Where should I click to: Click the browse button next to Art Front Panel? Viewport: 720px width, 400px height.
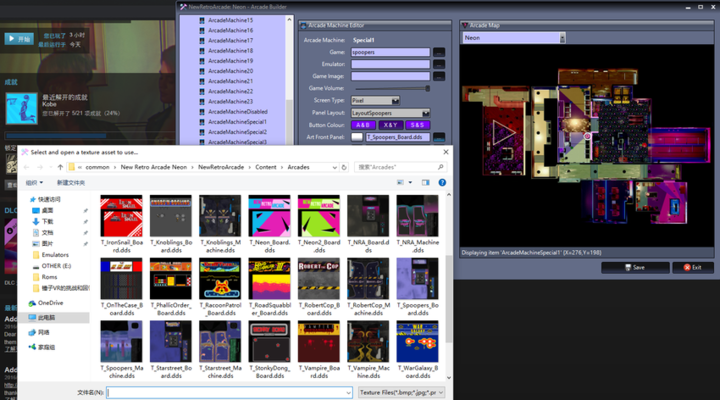point(439,137)
